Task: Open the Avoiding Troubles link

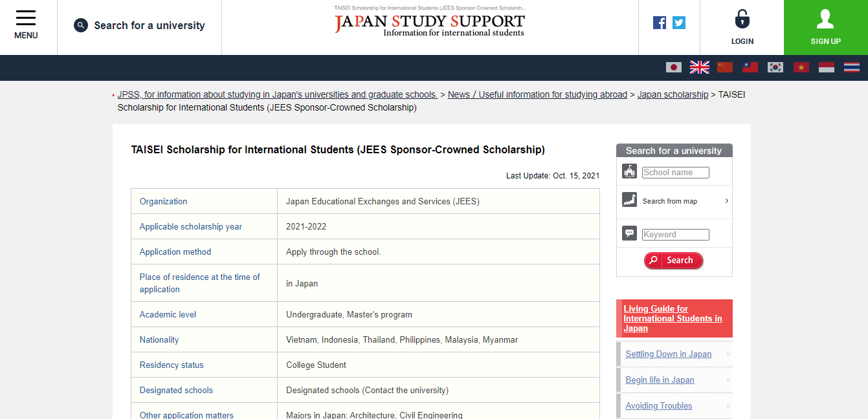Action: [659, 406]
